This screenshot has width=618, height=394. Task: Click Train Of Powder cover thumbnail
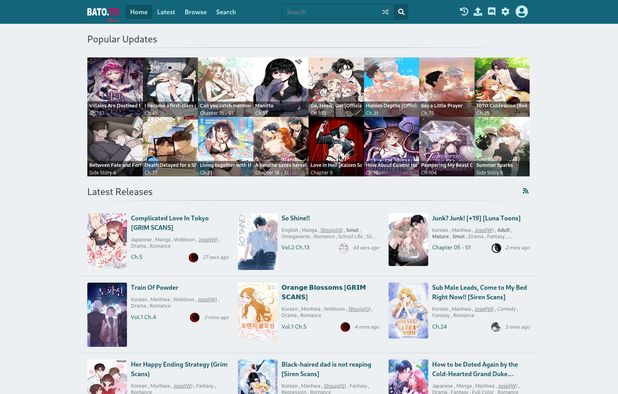point(107,315)
